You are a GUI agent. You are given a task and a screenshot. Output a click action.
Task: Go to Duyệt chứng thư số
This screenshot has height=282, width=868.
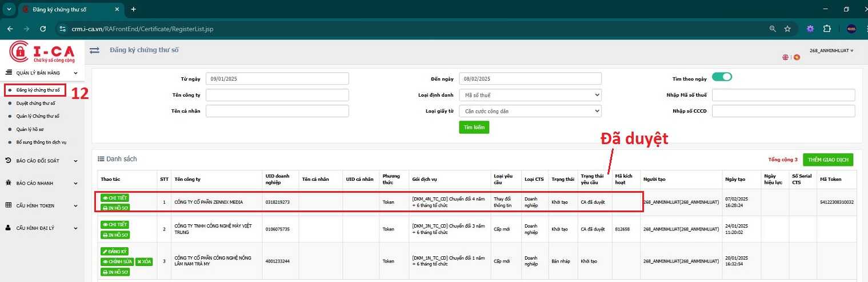[35, 104]
